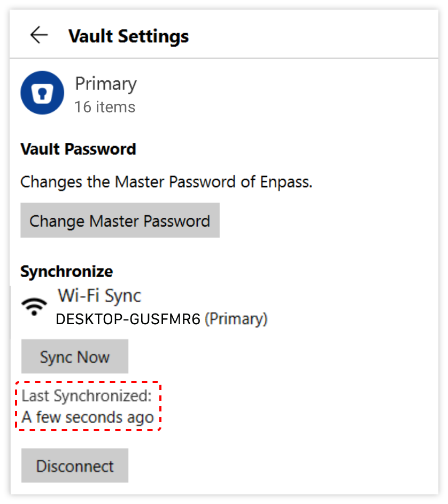Viewport: 448px width, 504px height.
Task: Click the back arrow to exit Vault Settings
Action: click(x=38, y=35)
